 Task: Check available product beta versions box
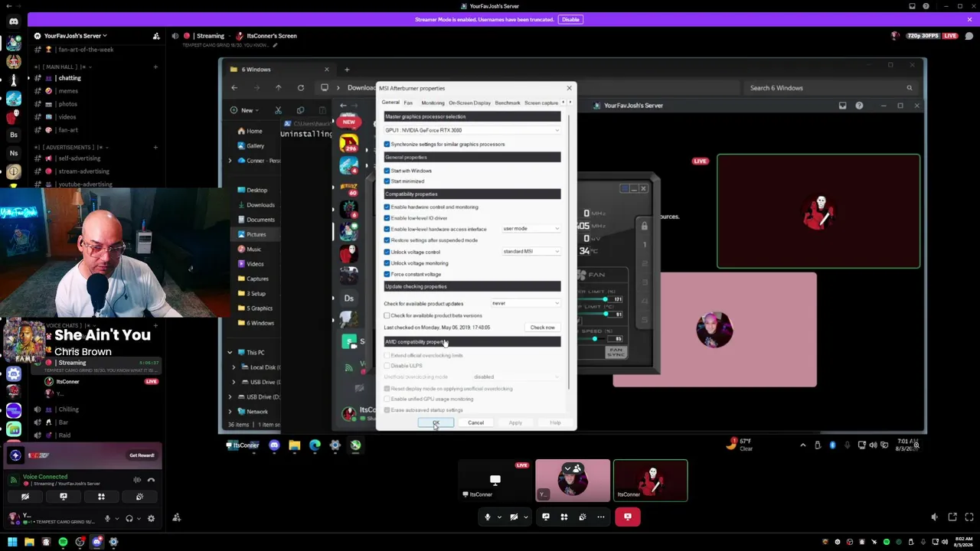387,315
